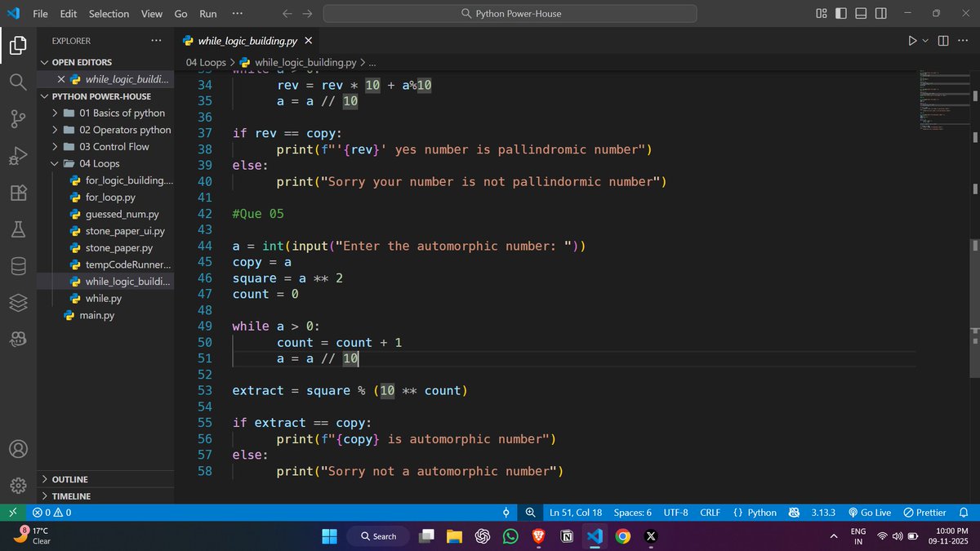
Task: Open the Run and Debug view
Action: [x=18, y=156]
